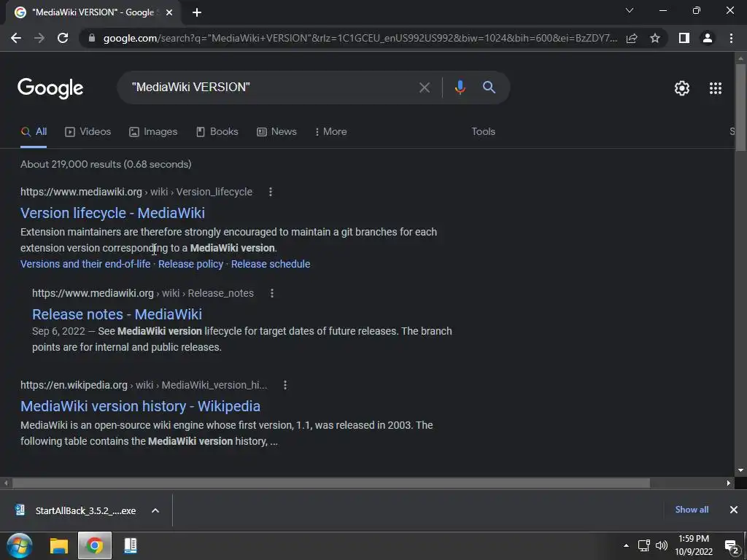747x560 pixels.
Task: Show hidden system tray icons
Action: coord(626,545)
